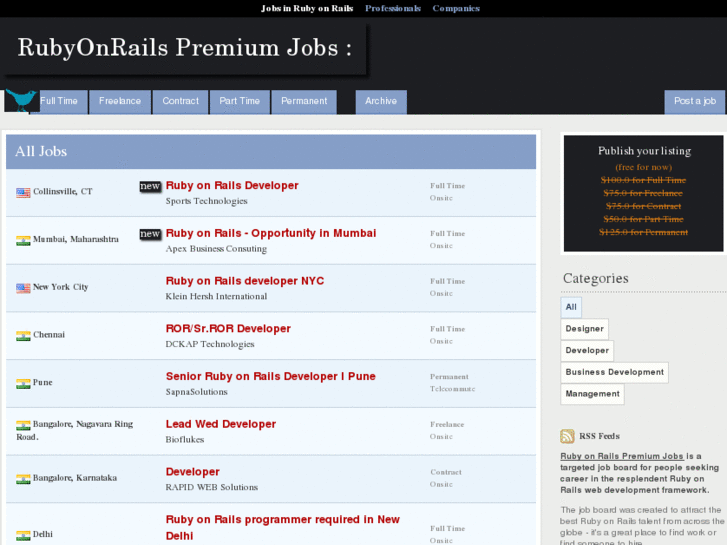This screenshot has width=727, height=545.
Task: Select the Permanent jobs tab
Action: [304, 102]
